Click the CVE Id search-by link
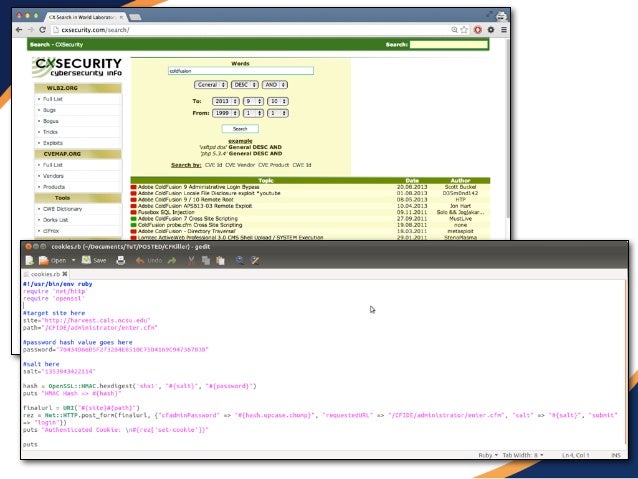This screenshot has width=638, height=479. (x=213, y=165)
